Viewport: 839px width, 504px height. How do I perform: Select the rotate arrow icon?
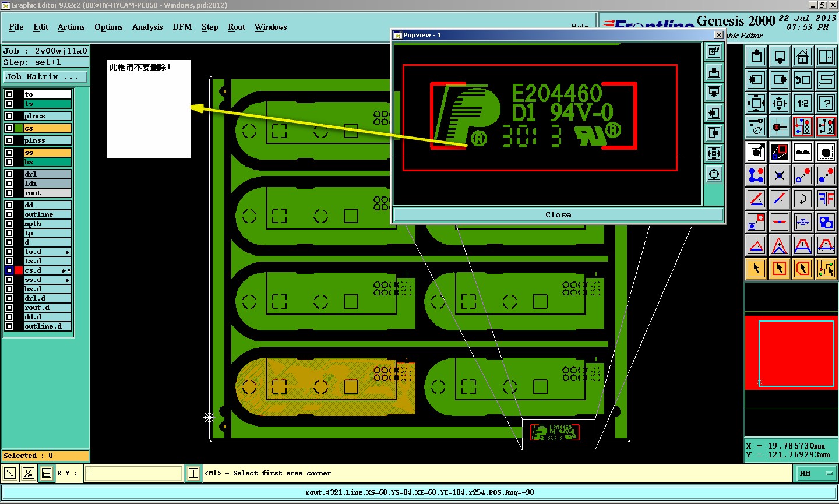[x=803, y=199]
